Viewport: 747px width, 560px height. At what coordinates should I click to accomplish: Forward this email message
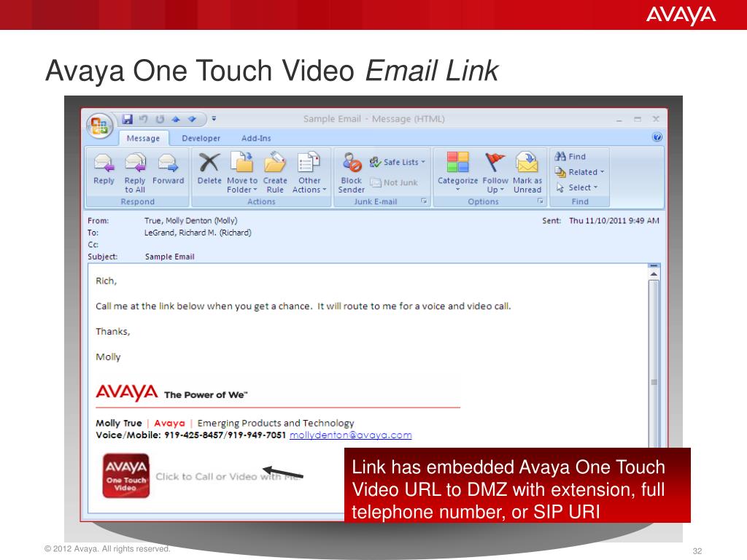[169, 168]
